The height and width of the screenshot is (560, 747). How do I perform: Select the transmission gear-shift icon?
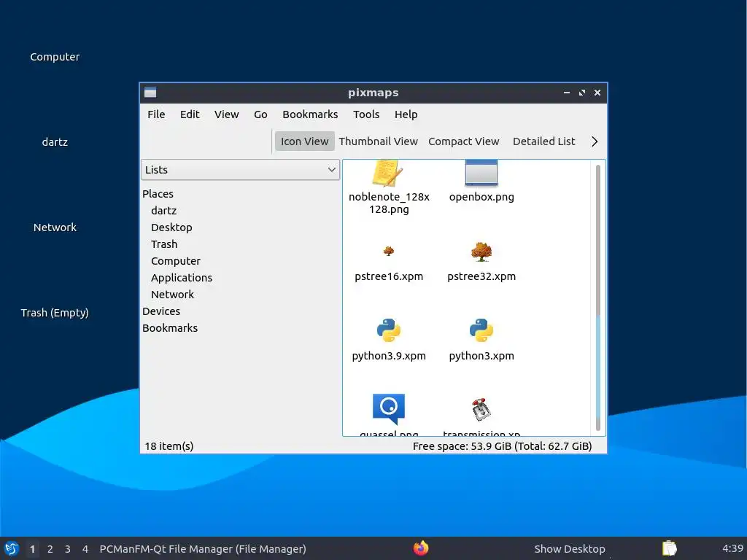point(481,409)
